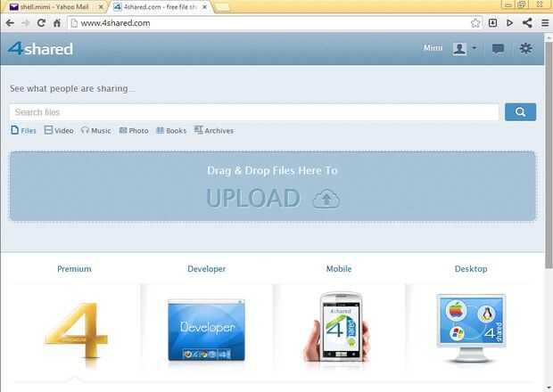Click the 4shared logo

point(40,49)
